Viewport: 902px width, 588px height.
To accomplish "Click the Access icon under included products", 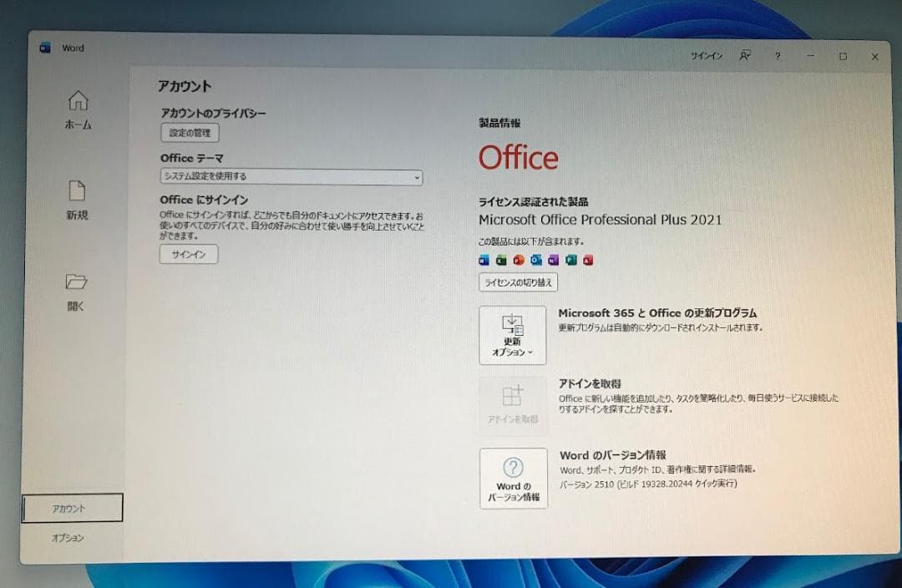I will click(587, 260).
